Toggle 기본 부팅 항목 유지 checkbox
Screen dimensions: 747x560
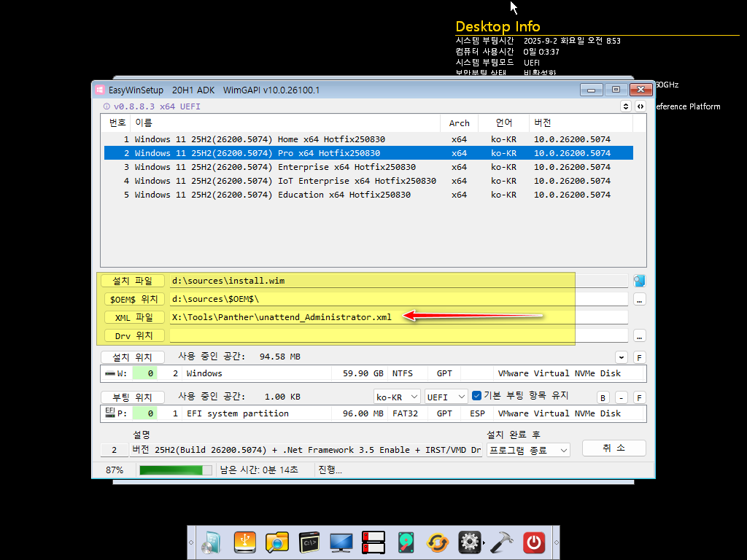click(x=476, y=396)
